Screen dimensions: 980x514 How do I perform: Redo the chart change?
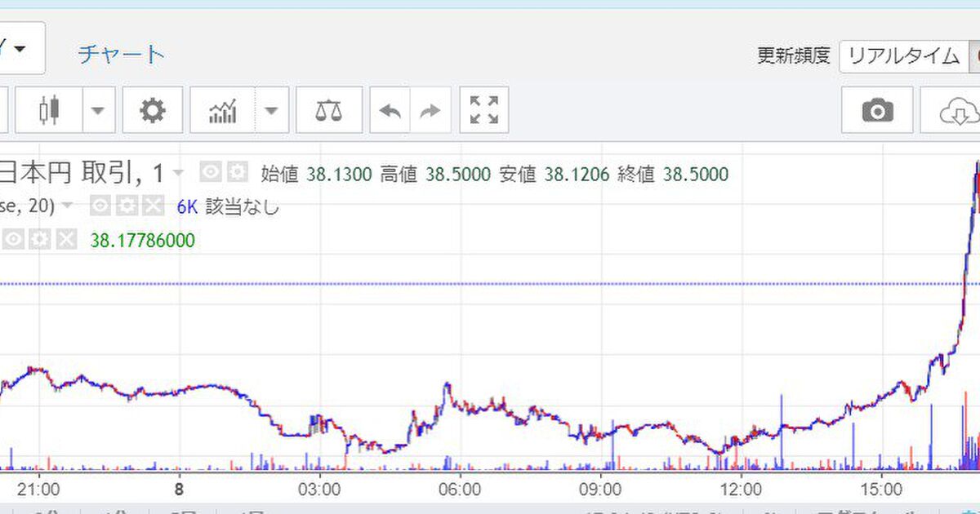[430, 110]
